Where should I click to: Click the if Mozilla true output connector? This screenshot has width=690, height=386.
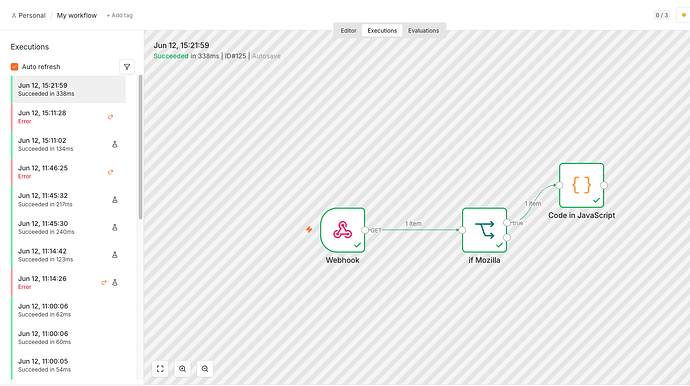click(x=507, y=223)
